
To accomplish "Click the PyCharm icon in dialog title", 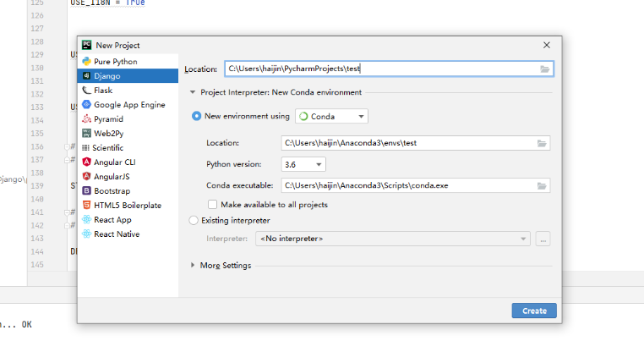I will click(87, 45).
